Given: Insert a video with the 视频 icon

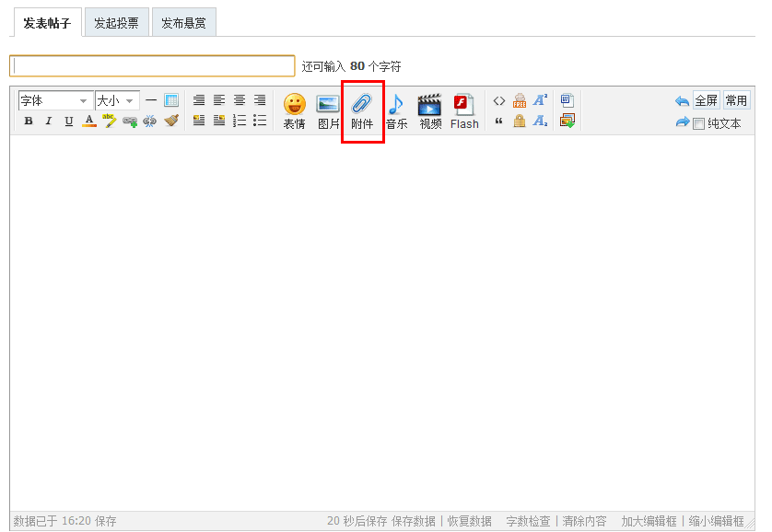Looking at the screenshot, I should (430, 110).
